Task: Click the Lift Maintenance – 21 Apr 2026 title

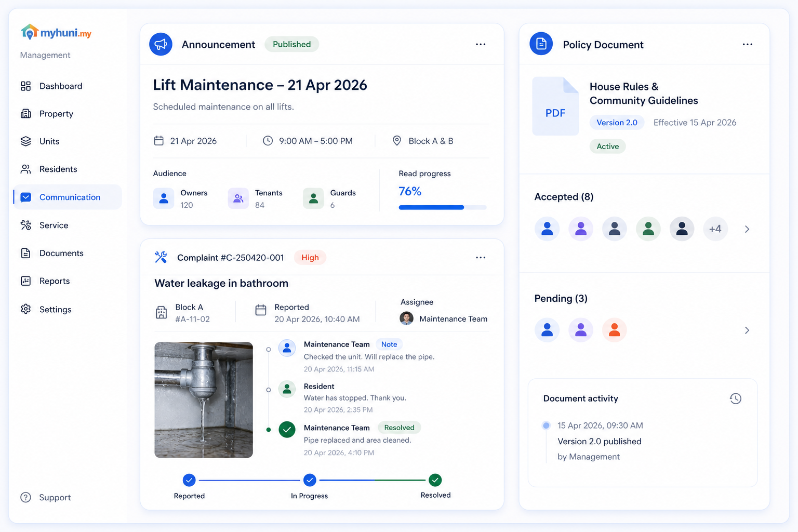Action: coord(260,85)
